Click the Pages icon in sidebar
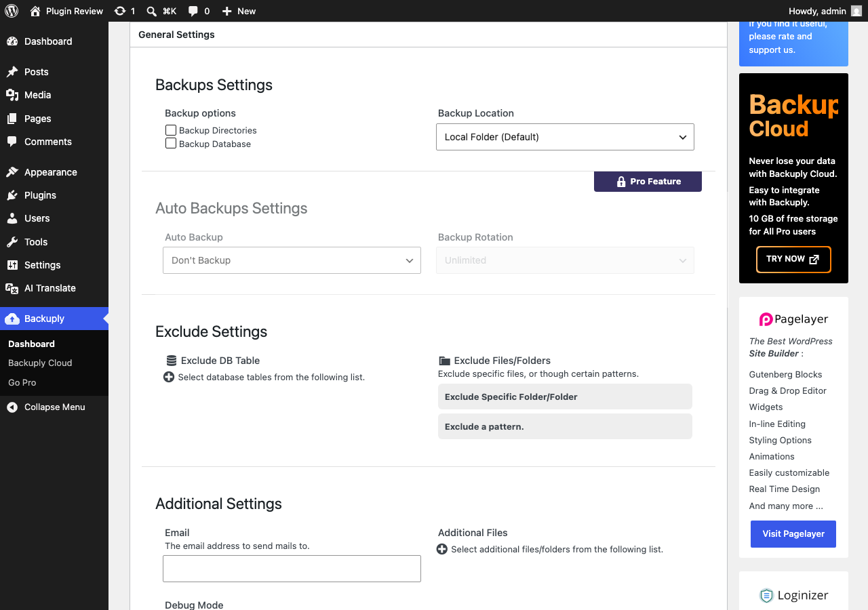868x610 pixels. click(x=12, y=119)
